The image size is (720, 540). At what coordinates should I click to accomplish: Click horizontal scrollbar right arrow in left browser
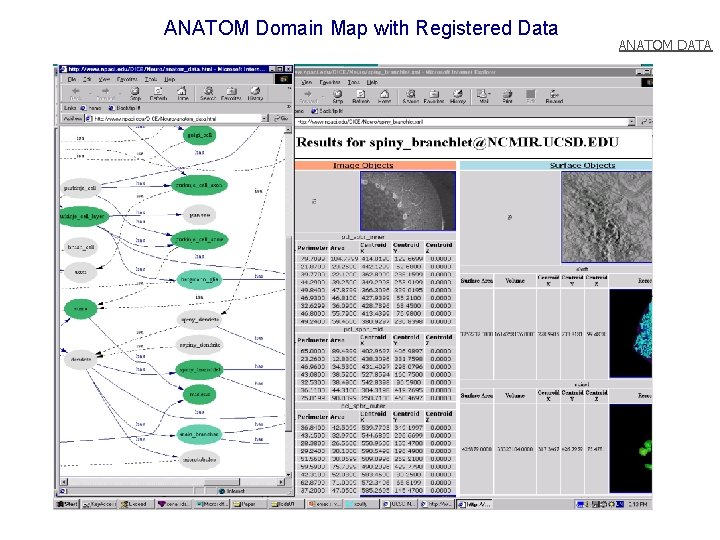(x=281, y=482)
